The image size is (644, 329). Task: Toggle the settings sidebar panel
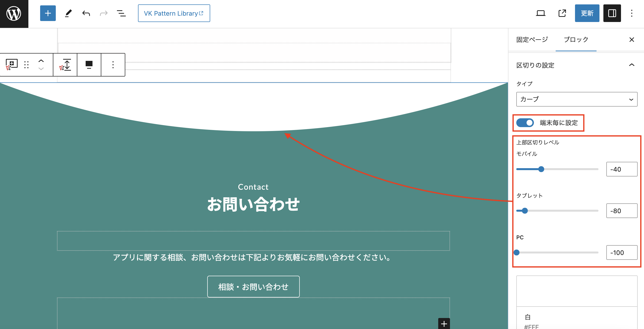pos(612,13)
